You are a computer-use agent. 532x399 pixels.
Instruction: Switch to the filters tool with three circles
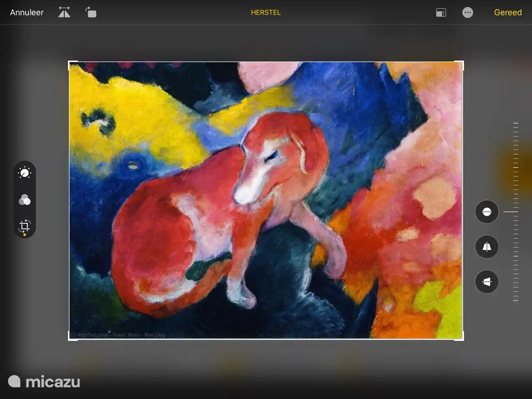25,200
